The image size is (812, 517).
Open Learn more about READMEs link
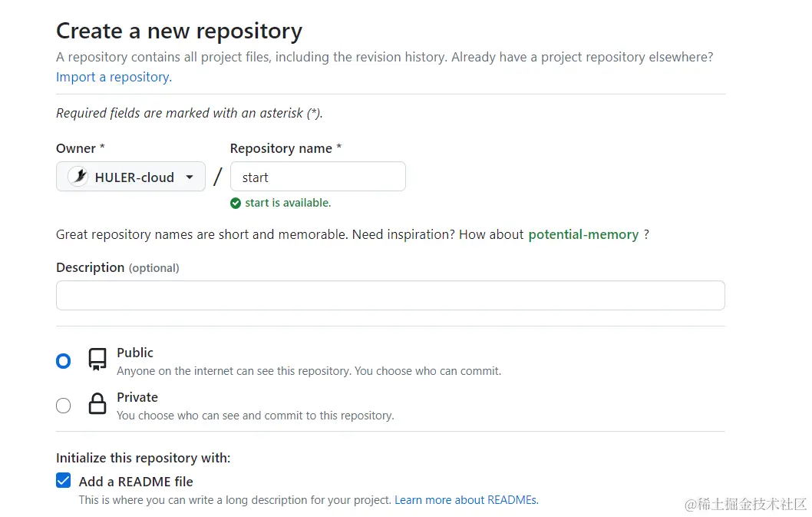pos(466,500)
